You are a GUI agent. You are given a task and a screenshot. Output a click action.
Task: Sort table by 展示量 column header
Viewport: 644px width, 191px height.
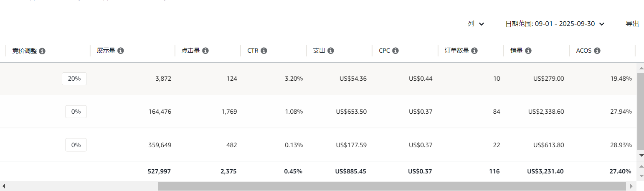pyautogui.click(x=106, y=51)
